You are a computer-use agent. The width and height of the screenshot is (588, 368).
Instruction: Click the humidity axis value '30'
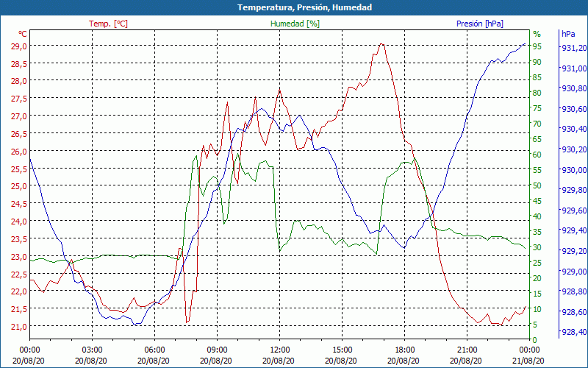click(x=537, y=247)
